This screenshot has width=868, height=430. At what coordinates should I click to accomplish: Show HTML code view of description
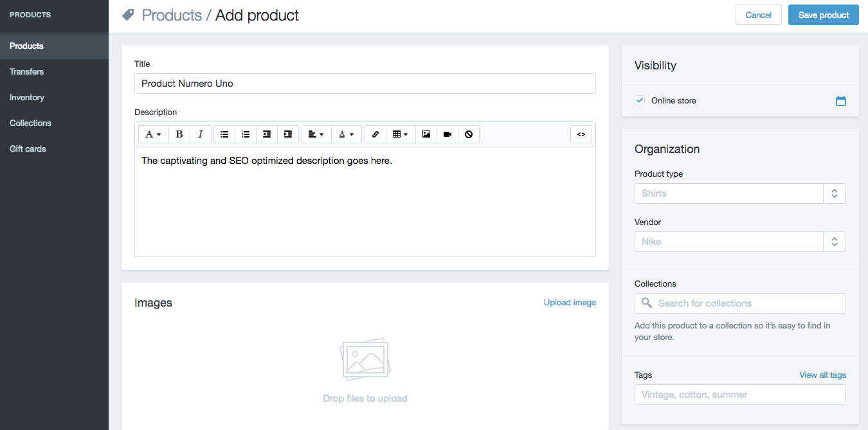pos(581,134)
